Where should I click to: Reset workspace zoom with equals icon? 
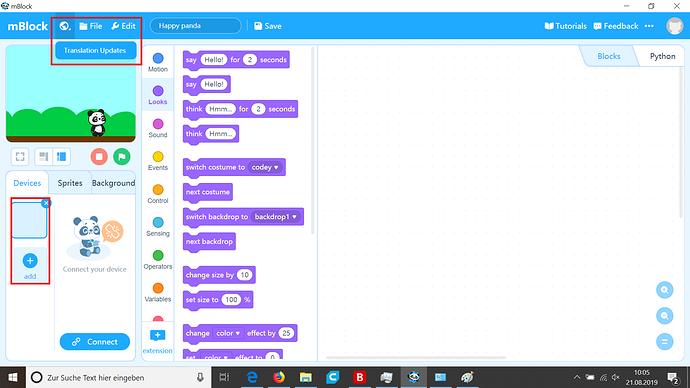pyautogui.click(x=664, y=342)
